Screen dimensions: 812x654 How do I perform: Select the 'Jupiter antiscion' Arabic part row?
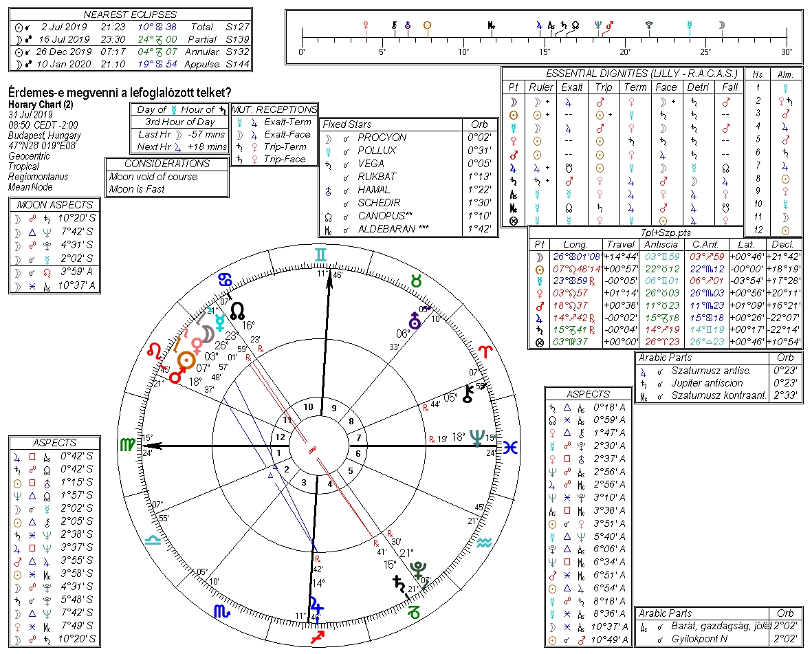(718, 383)
